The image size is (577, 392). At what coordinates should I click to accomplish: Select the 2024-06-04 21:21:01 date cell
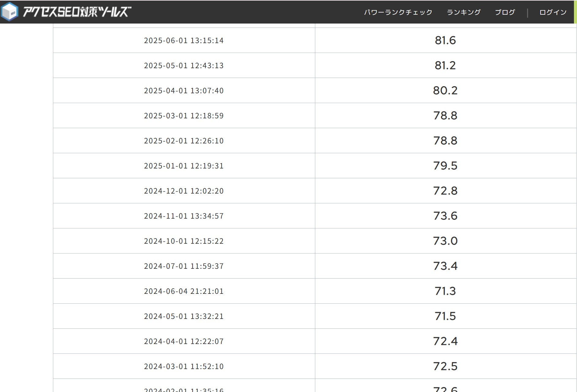[x=184, y=291]
